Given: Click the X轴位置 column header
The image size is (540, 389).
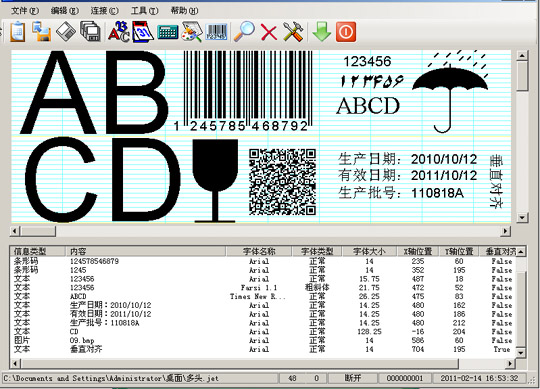Looking at the screenshot, I should point(418,251).
